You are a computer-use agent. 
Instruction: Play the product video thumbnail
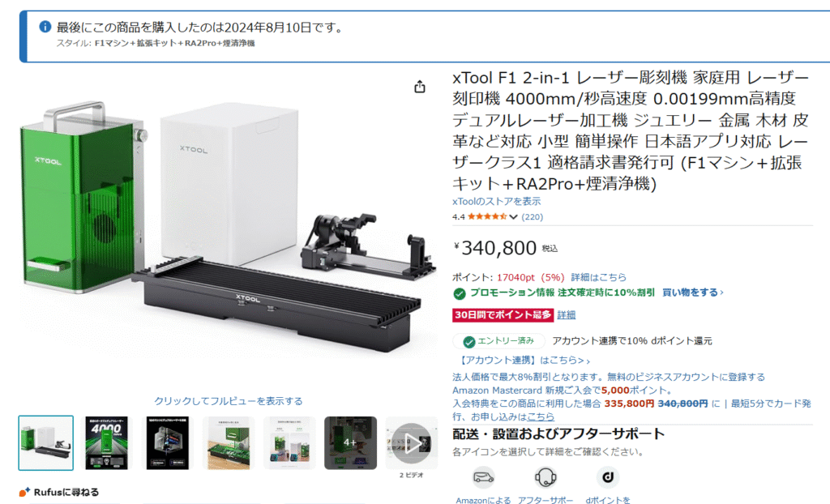(x=411, y=443)
